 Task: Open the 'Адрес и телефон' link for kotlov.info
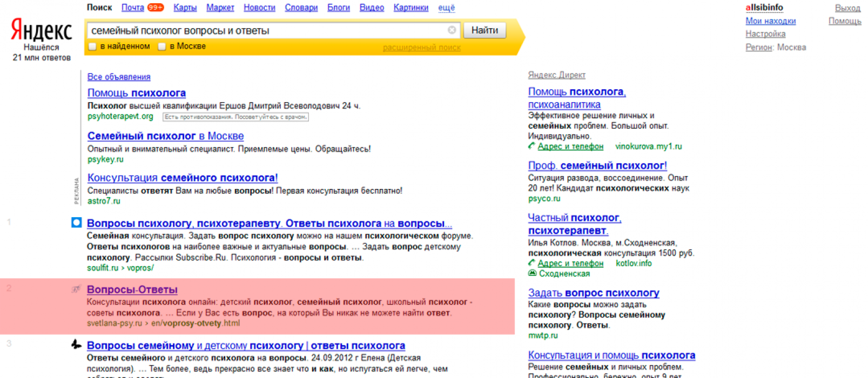(570, 263)
